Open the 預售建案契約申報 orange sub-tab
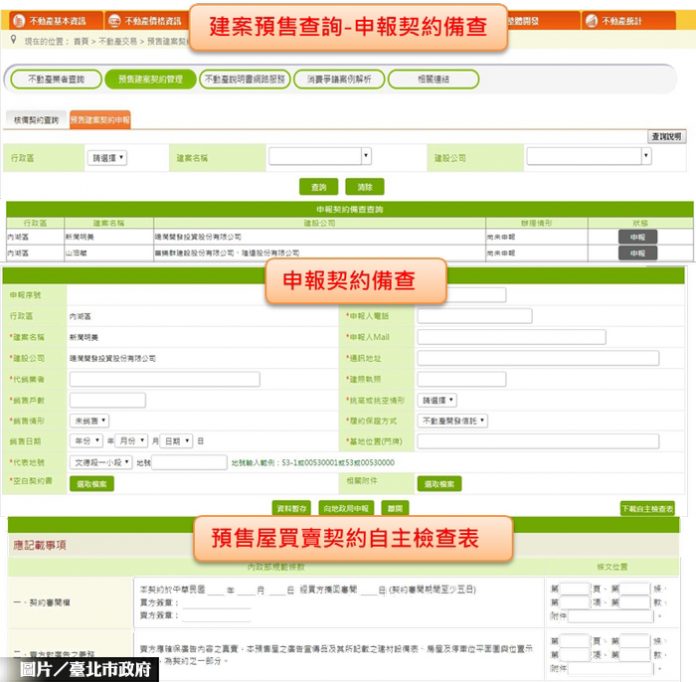 pos(100,120)
